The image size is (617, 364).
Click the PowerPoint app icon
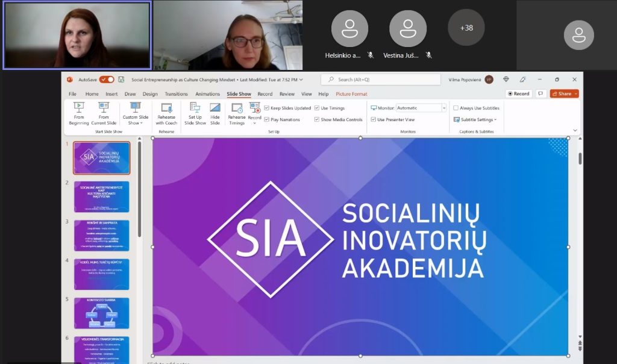pyautogui.click(x=70, y=80)
